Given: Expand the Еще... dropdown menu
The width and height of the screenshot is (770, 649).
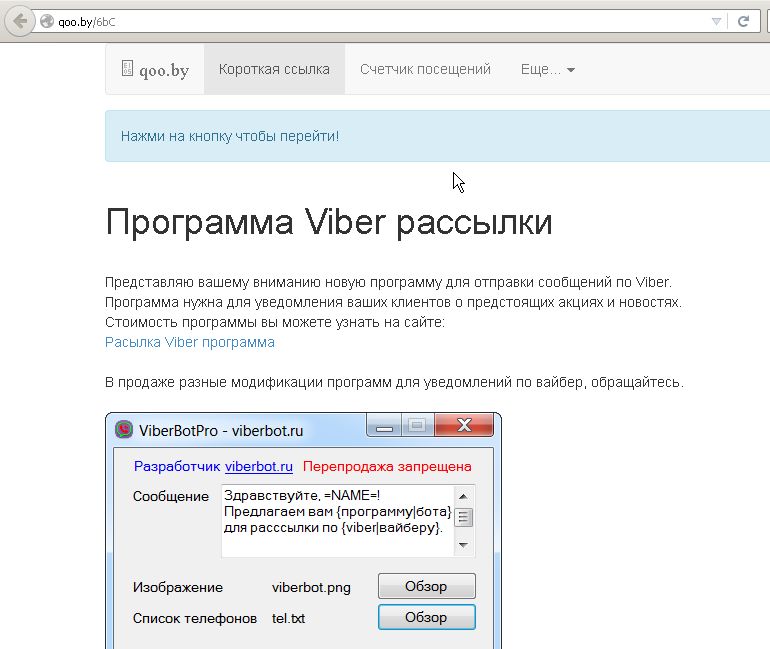Looking at the screenshot, I should [547, 70].
